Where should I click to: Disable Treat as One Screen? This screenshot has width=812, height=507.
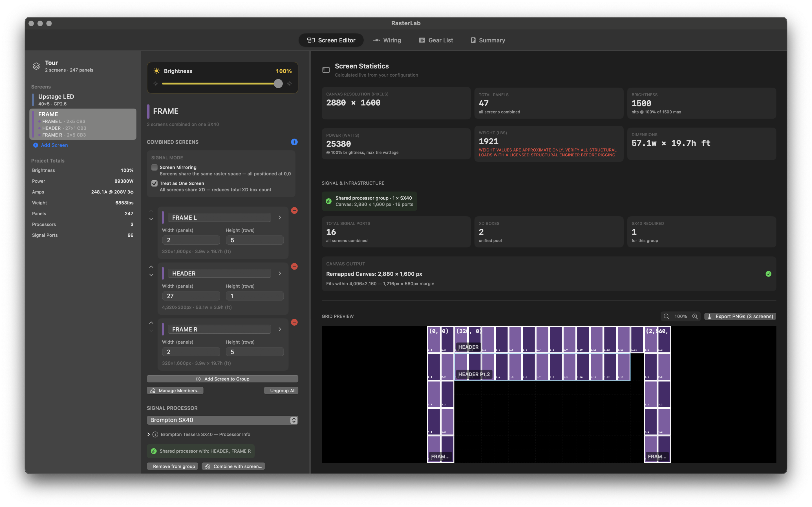pyautogui.click(x=154, y=183)
